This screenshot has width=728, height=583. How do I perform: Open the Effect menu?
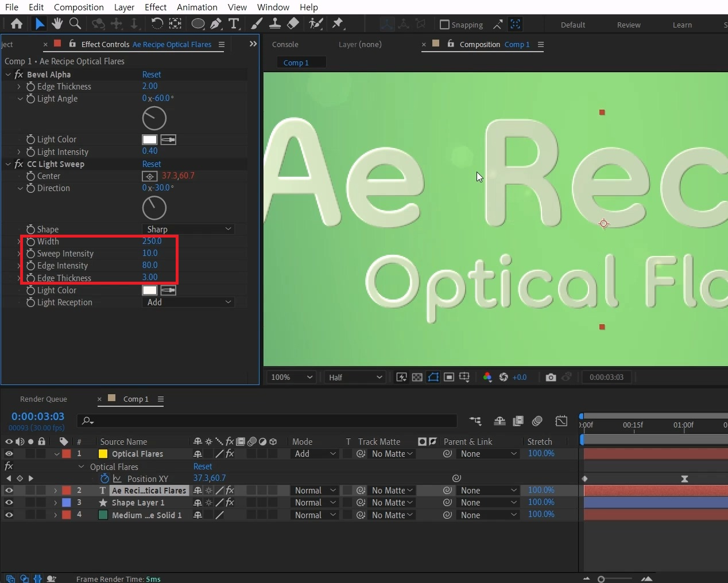156,7
